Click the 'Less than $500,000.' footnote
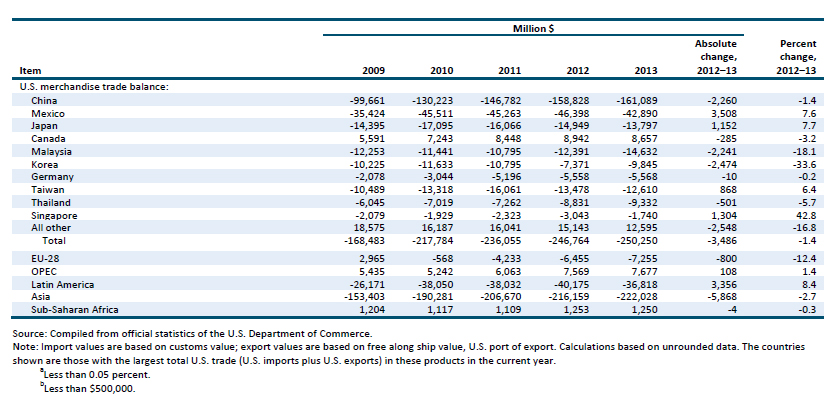This screenshot has height=412, width=828. [90, 388]
